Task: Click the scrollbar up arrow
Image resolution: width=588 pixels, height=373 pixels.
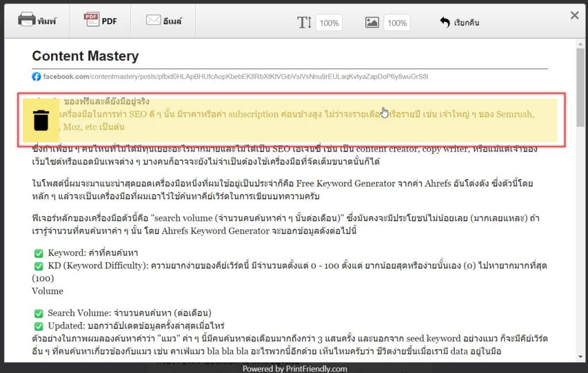Action: 581,44
